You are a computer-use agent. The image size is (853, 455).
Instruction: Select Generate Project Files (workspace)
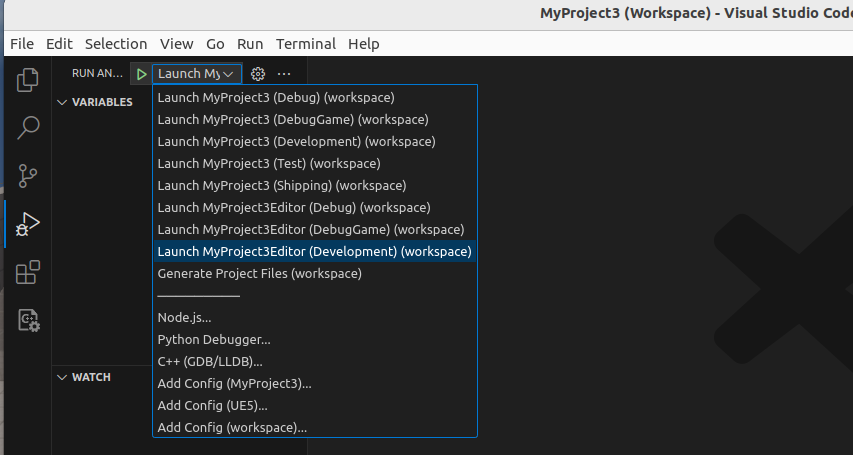[x=315, y=273]
